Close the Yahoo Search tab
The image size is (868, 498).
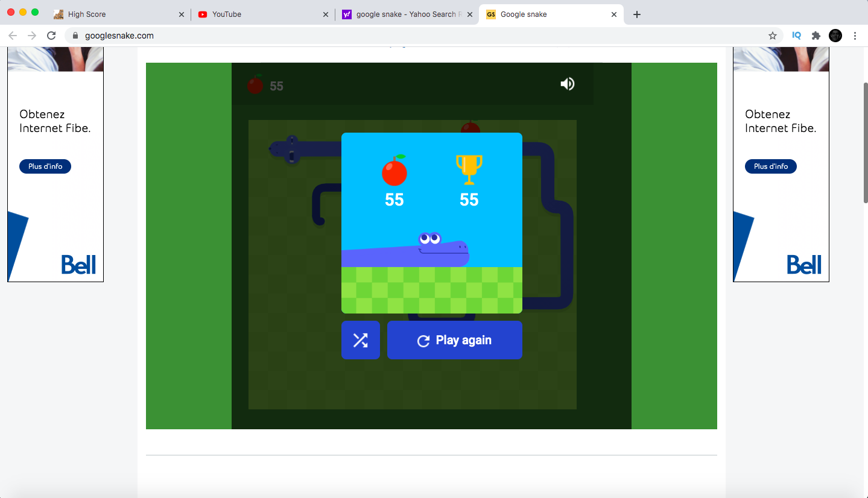(x=470, y=14)
